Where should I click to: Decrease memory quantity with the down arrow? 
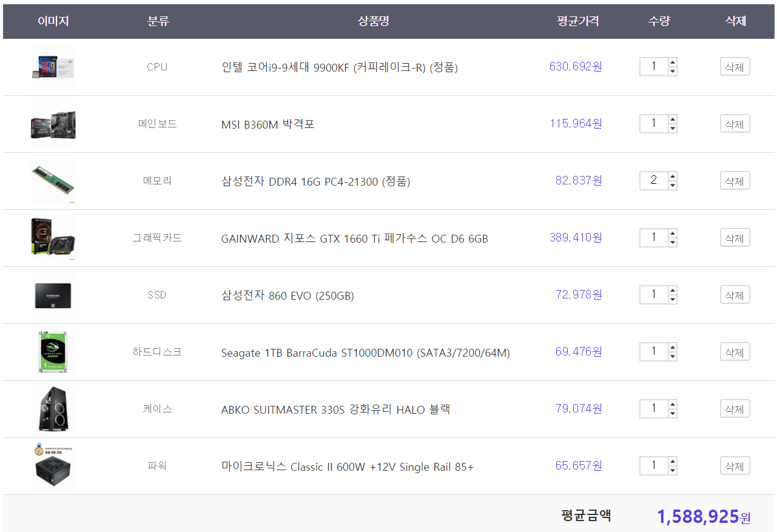pos(672,186)
